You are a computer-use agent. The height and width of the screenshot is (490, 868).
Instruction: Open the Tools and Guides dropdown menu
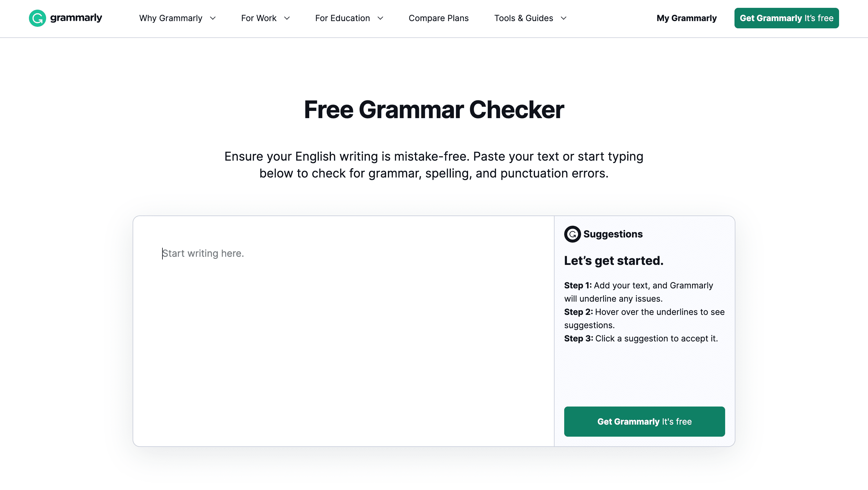(530, 18)
